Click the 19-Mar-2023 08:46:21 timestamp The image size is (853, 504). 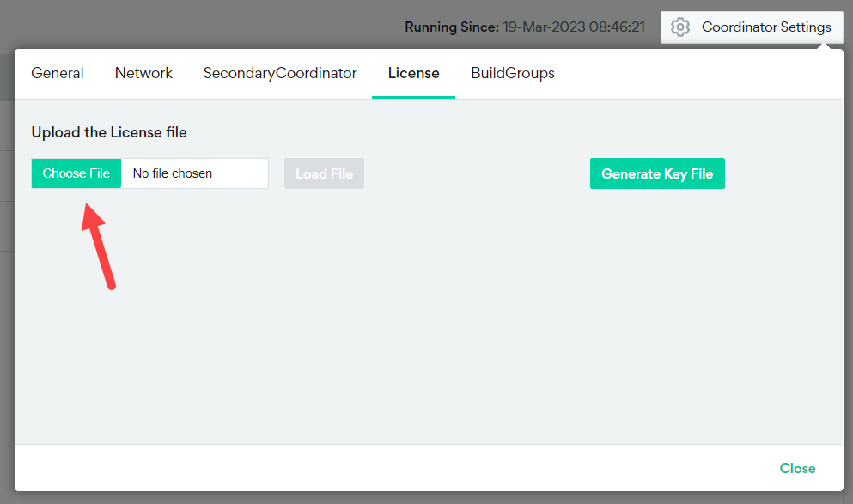(x=574, y=27)
